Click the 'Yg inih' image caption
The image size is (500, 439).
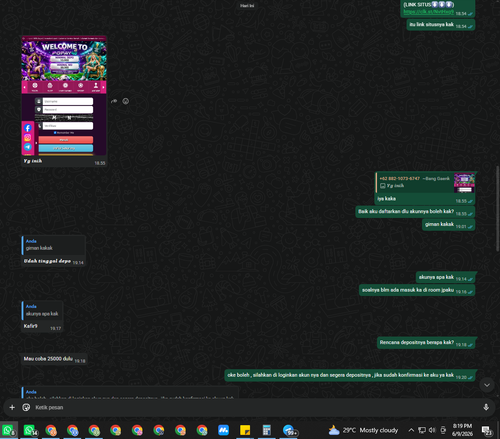33,161
